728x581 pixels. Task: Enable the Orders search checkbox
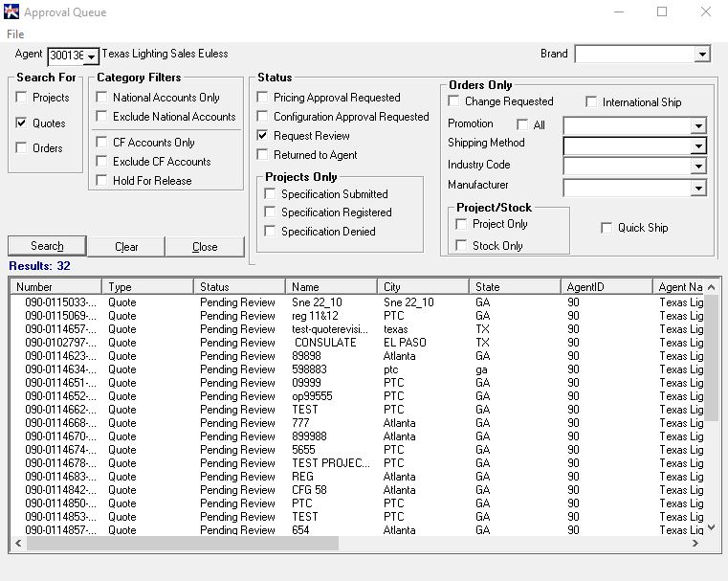[x=21, y=148]
